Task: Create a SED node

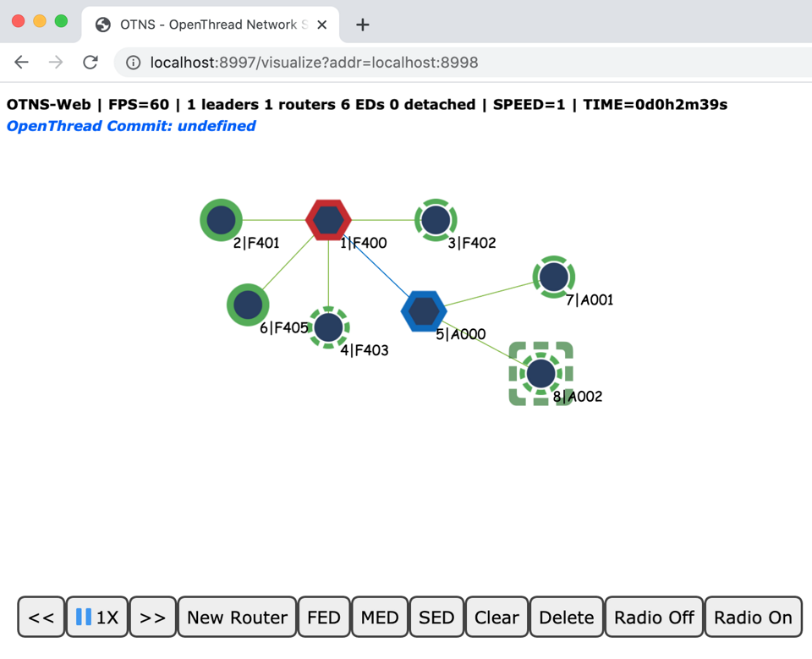Action: [x=436, y=618]
